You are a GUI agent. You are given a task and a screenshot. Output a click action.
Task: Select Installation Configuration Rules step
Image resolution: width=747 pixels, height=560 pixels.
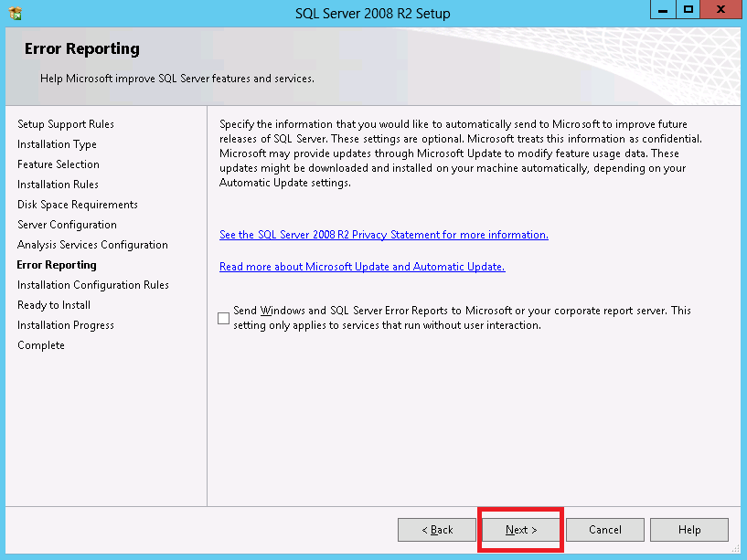click(93, 285)
